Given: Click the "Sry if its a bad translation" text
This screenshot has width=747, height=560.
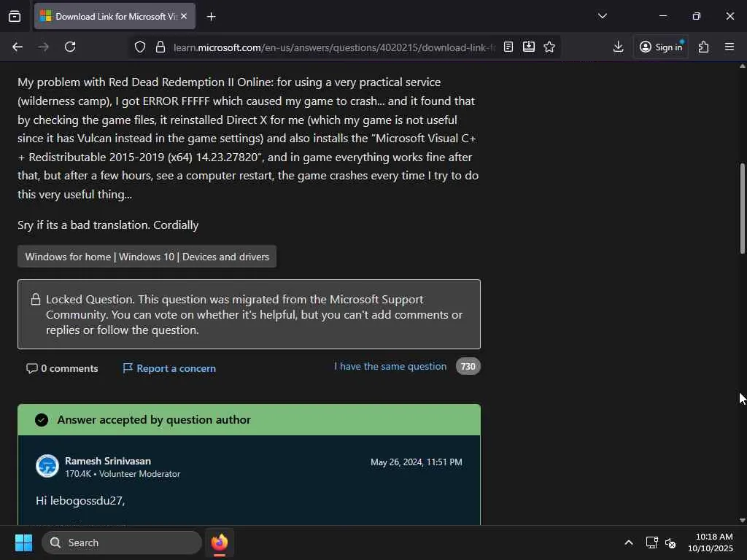Looking at the screenshot, I should coord(108,225).
